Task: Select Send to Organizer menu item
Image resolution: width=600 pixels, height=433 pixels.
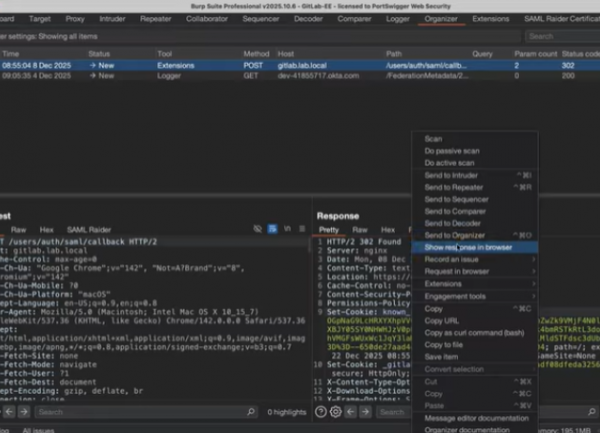Action: click(474, 235)
